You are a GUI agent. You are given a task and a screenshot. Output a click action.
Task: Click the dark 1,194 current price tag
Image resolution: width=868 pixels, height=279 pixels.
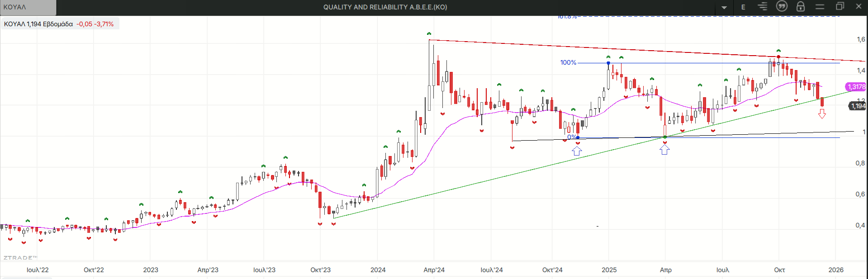[x=858, y=106]
